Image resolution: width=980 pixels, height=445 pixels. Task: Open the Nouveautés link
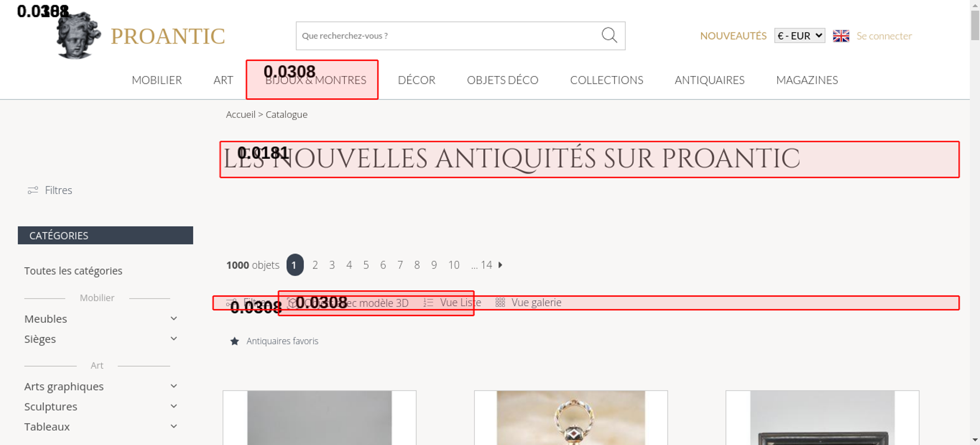tap(733, 36)
